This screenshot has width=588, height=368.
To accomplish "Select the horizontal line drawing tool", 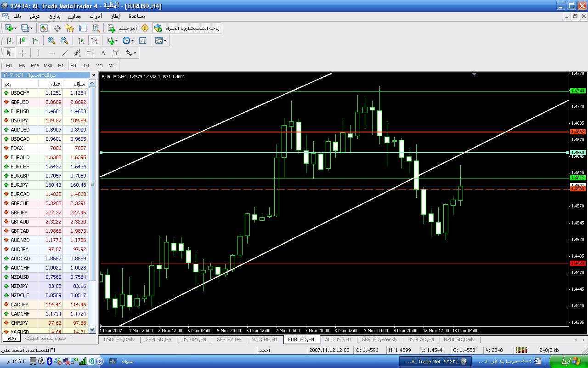I will pyautogui.click(x=51, y=53).
